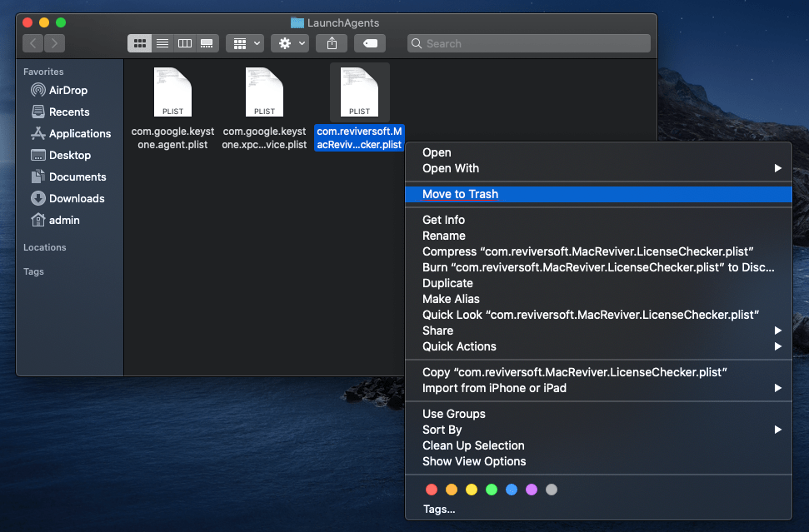The image size is (809, 532).
Task: Choose Open from the context menu
Action: pos(598,152)
